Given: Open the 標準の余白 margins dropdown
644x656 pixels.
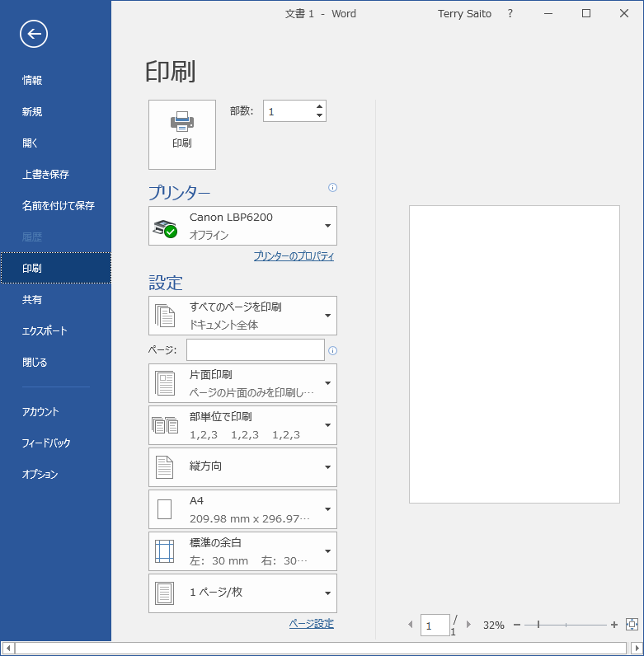Looking at the screenshot, I should 243,551.
